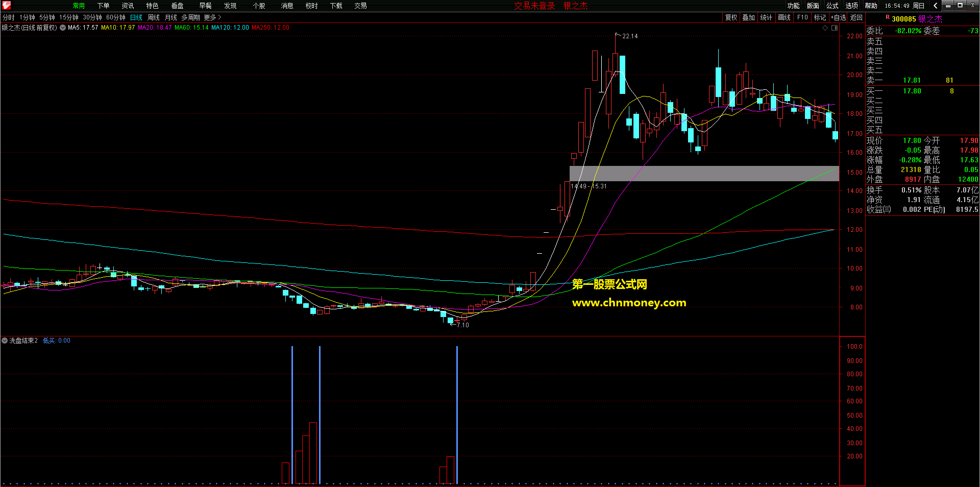Toggle the side panel icon above the price axis
The image size is (980, 487).
point(835,28)
